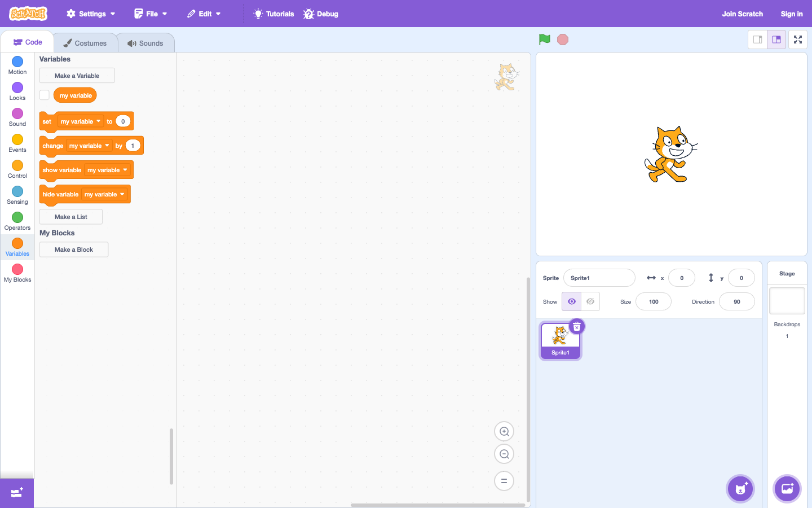The width and height of the screenshot is (812, 508).
Task: Click Make a List button
Action: click(x=71, y=217)
